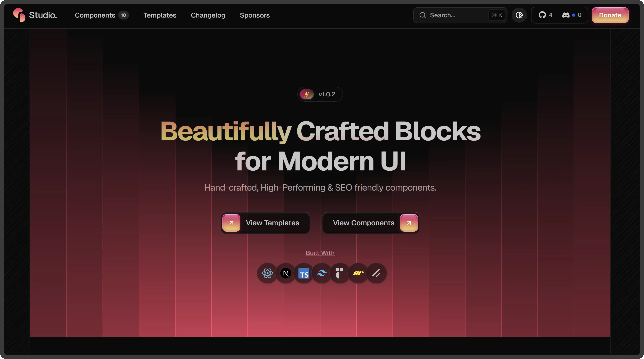The height and width of the screenshot is (359, 644).
Task: Click the View Components button
Action: (x=371, y=223)
